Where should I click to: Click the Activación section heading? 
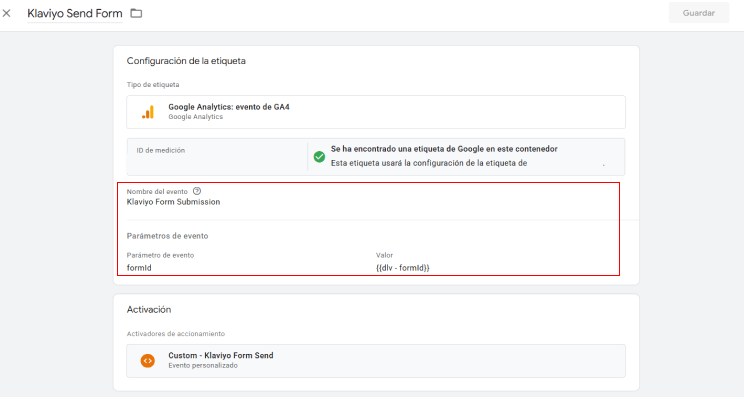(149, 310)
